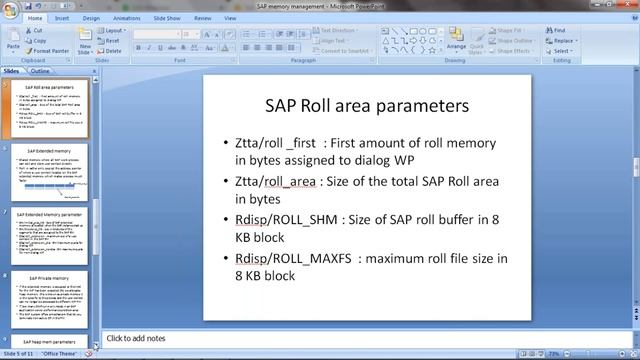Screen dimensions: 640x360
Task: Fit slide to current window
Action: 633,354
